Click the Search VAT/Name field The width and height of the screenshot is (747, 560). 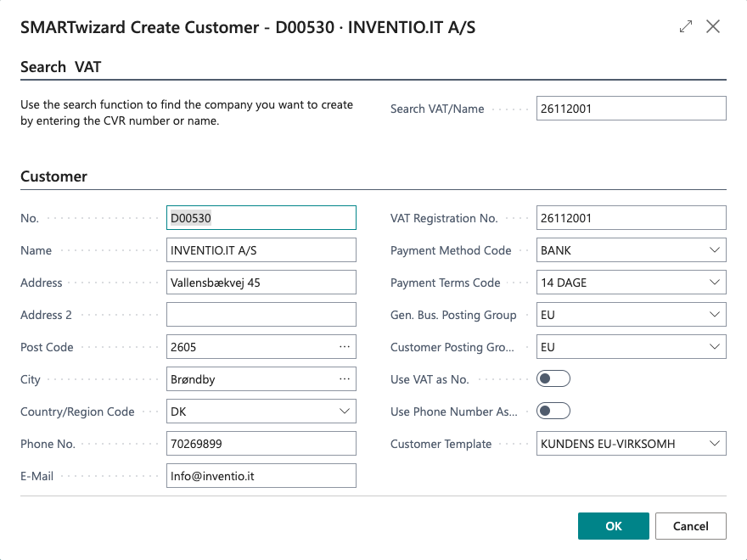pyautogui.click(x=631, y=109)
